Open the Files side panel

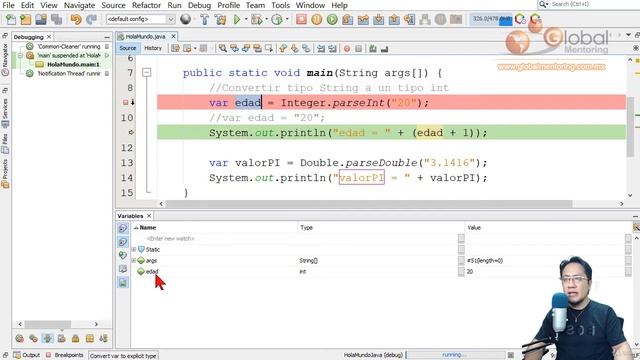click(x=5, y=143)
